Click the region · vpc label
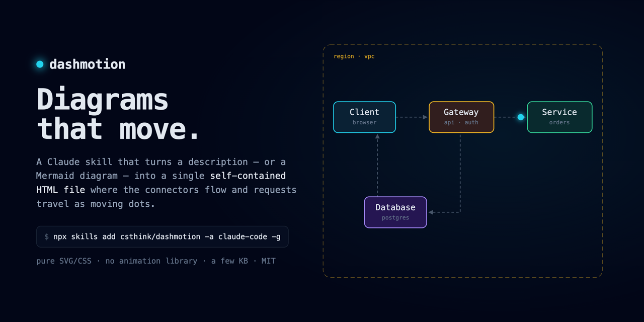Image resolution: width=644 pixels, height=322 pixels. (354, 56)
